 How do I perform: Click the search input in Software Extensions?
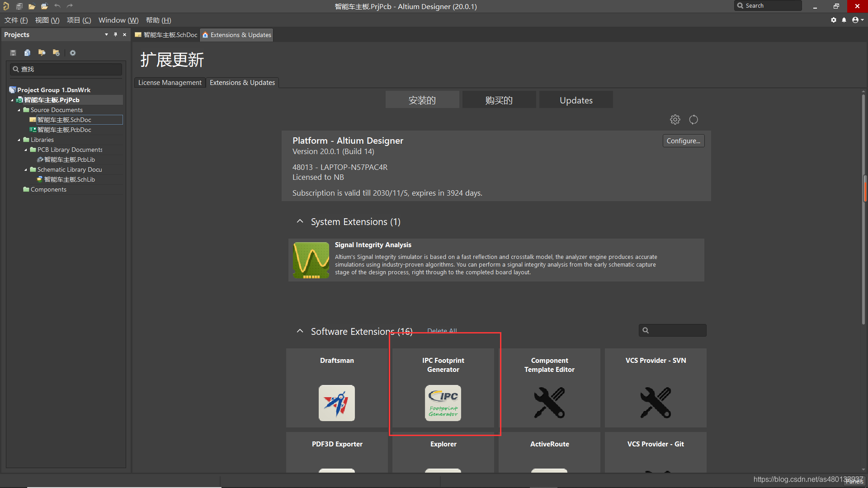tap(674, 330)
